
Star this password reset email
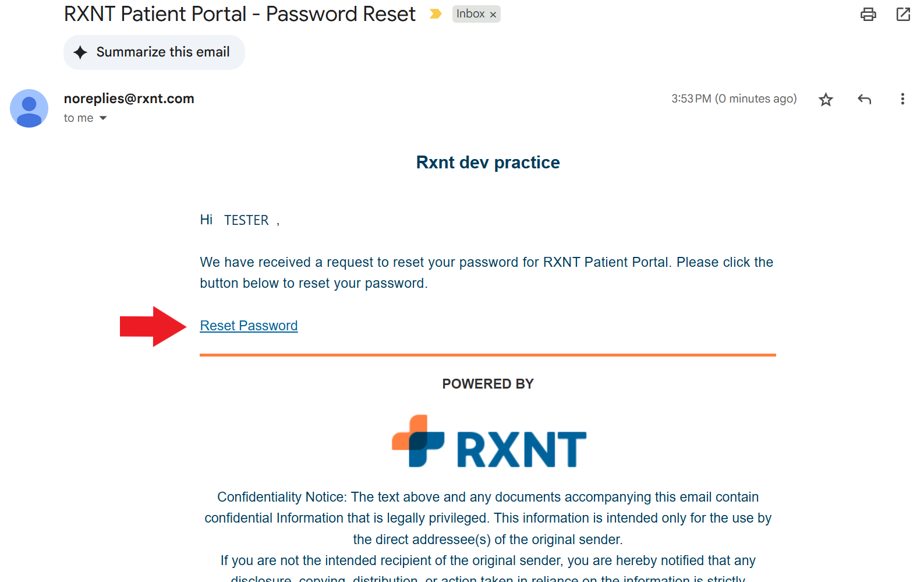click(x=826, y=100)
